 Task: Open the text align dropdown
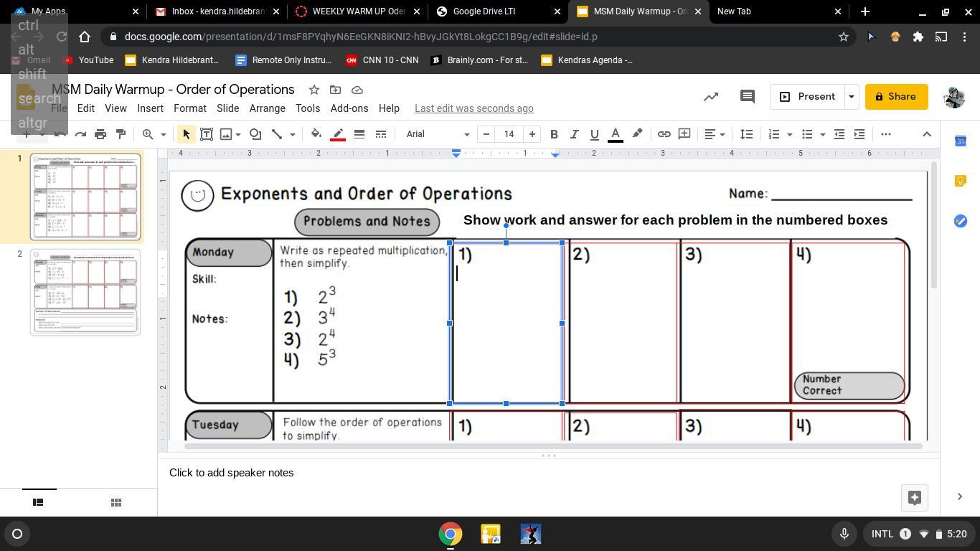(x=715, y=134)
